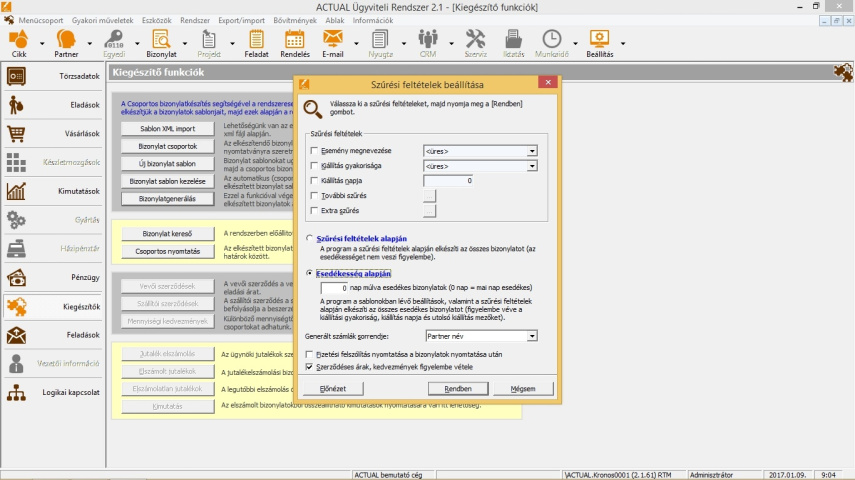
Task: Open the Cikk toolbar icon
Action: (19, 42)
